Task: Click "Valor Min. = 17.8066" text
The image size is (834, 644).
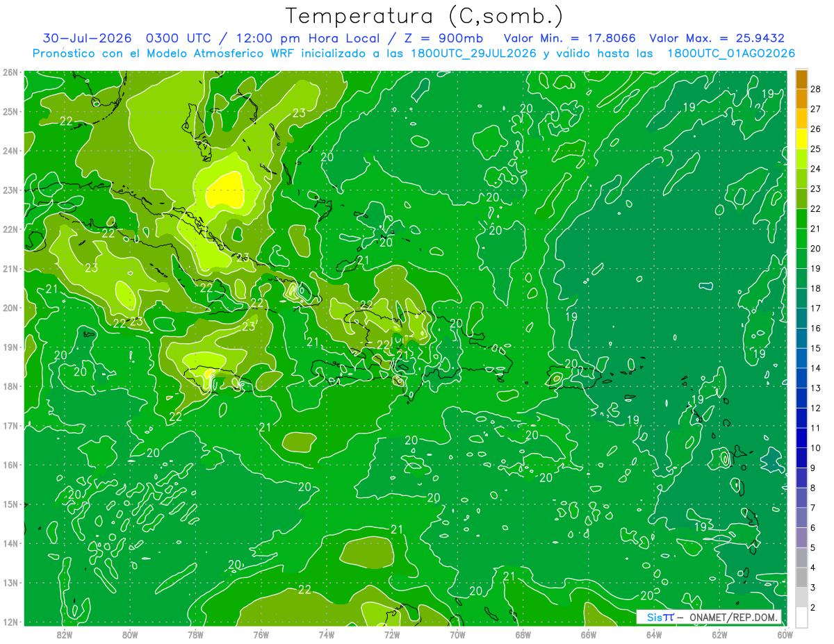Action: coord(569,38)
